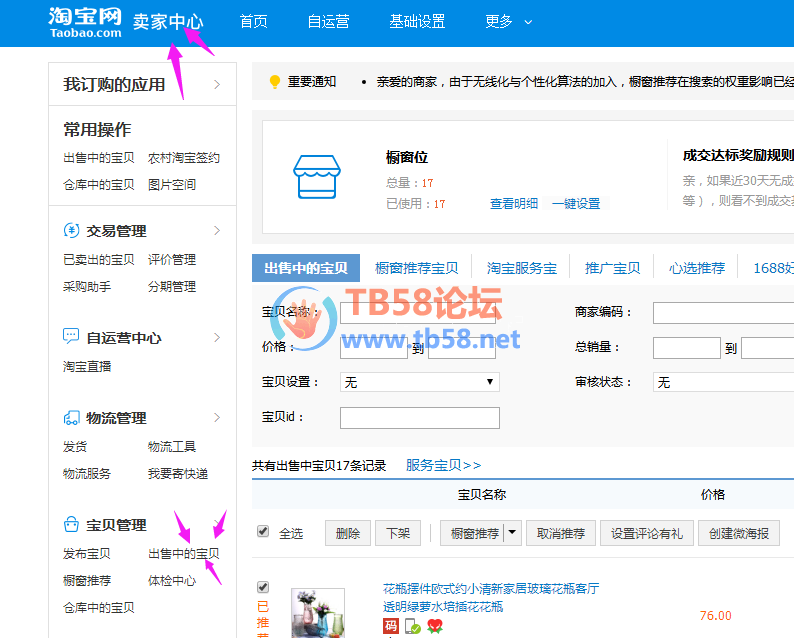Open 物流工具 in sidebar

172,447
